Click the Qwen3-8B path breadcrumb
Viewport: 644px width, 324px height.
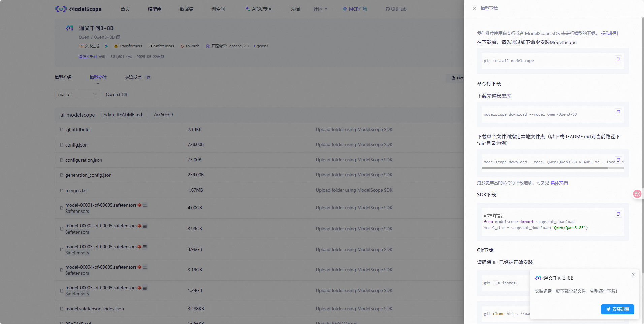pyautogui.click(x=117, y=94)
